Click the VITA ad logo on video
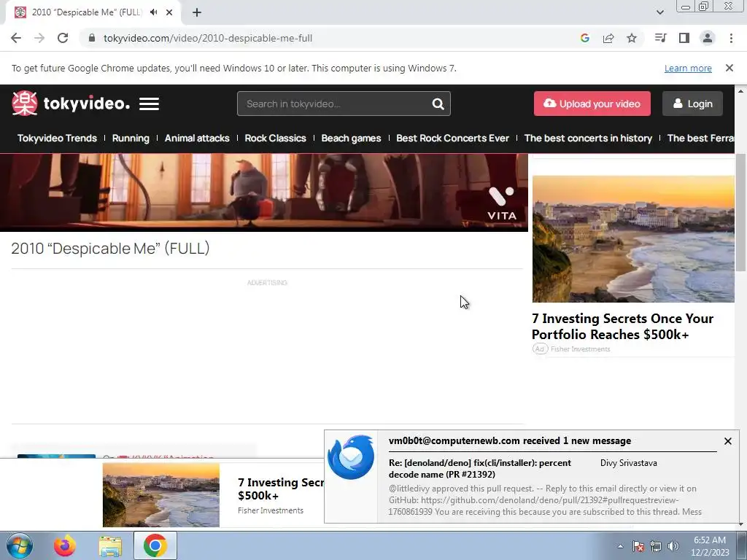The width and height of the screenshot is (747, 560). (x=502, y=204)
